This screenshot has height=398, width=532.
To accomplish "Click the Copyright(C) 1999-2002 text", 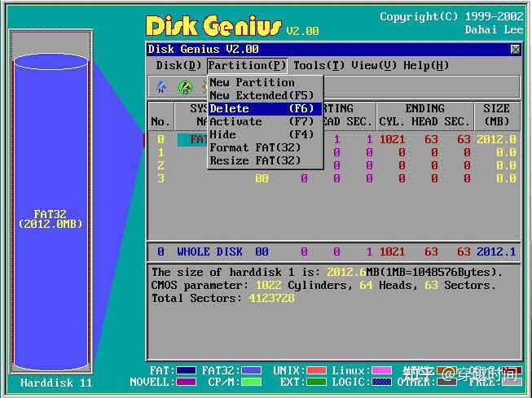I will (x=451, y=16).
